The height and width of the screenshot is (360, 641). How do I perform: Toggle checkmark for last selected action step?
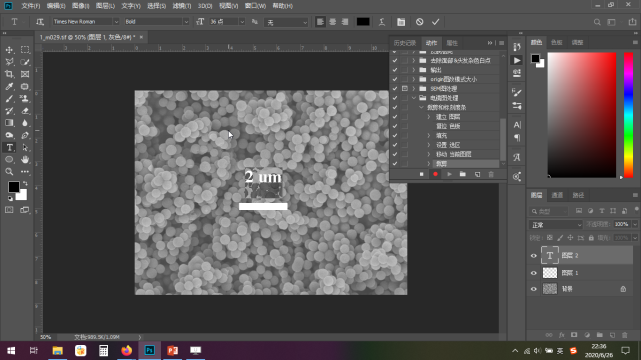[x=394, y=163]
